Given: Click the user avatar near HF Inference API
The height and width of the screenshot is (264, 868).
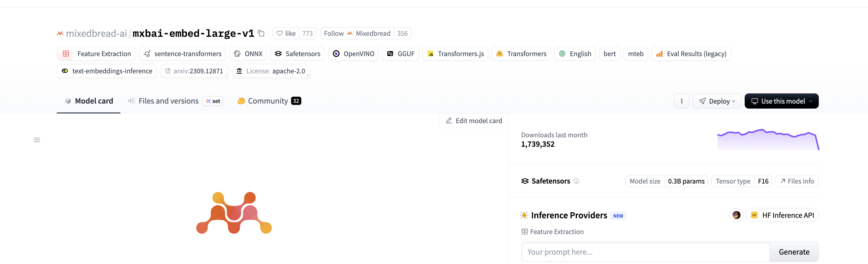Looking at the screenshot, I should (x=736, y=215).
